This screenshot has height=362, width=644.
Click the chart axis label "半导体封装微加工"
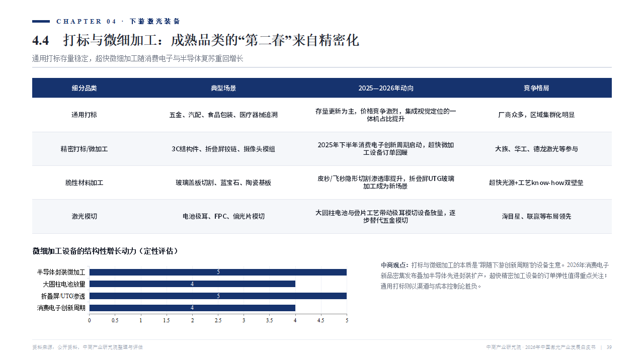61,272
